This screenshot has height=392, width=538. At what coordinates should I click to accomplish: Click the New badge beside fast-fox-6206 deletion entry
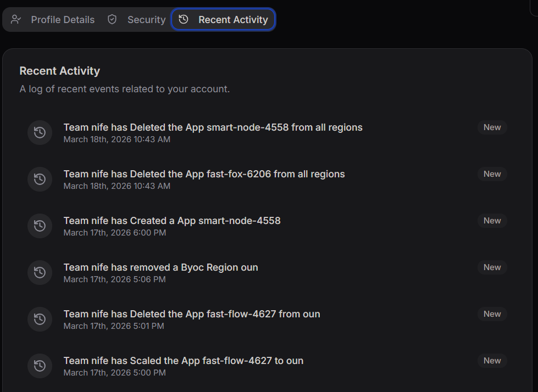click(491, 173)
